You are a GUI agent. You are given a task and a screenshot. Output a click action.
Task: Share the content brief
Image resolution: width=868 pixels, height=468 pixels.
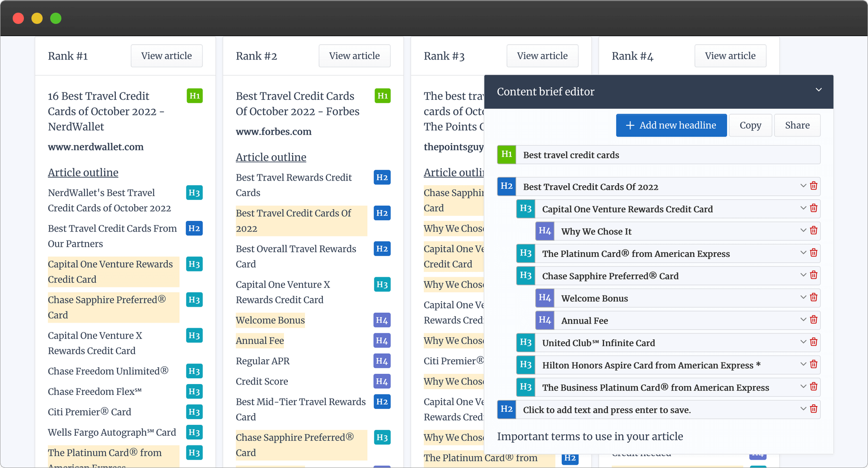pos(797,125)
